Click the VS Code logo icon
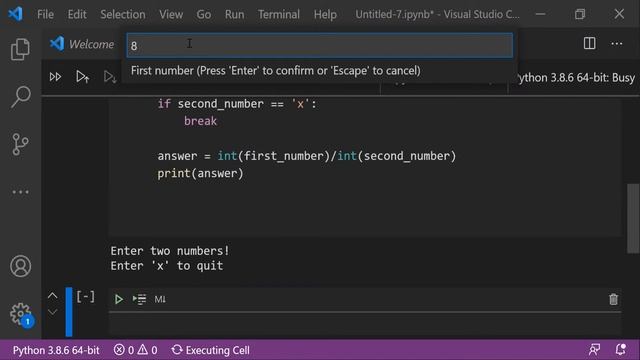The width and height of the screenshot is (640, 360). coord(16,14)
